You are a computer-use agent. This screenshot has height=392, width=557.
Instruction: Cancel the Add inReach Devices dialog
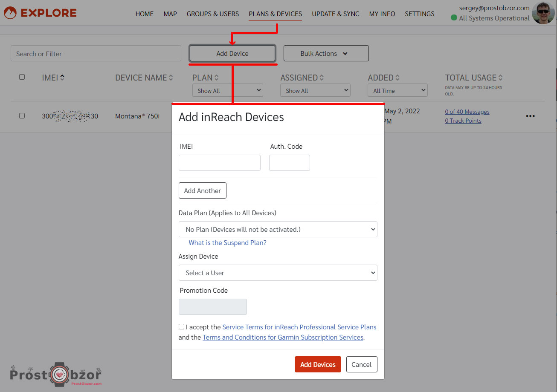point(361,364)
